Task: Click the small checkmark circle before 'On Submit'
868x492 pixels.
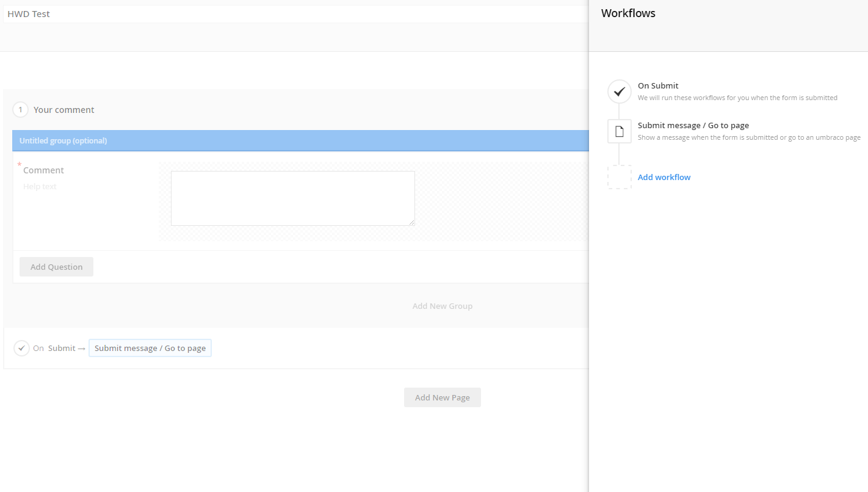Action: 21,348
